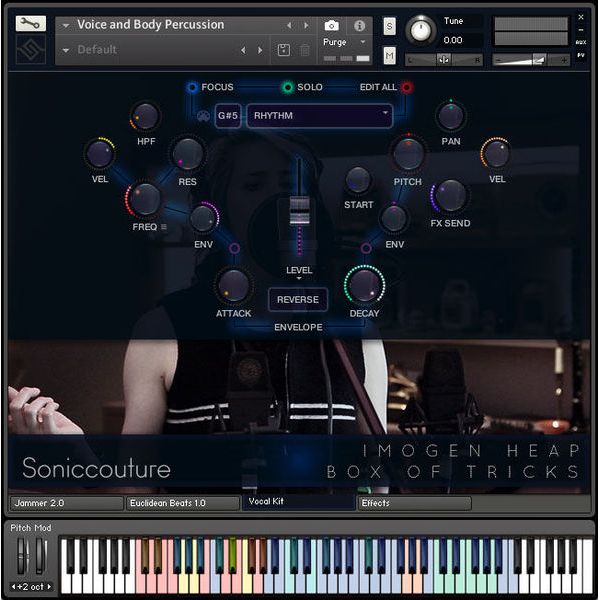This screenshot has width=600, height=600.
Task: Go to next instrument arrow
Action: [306, 25]
